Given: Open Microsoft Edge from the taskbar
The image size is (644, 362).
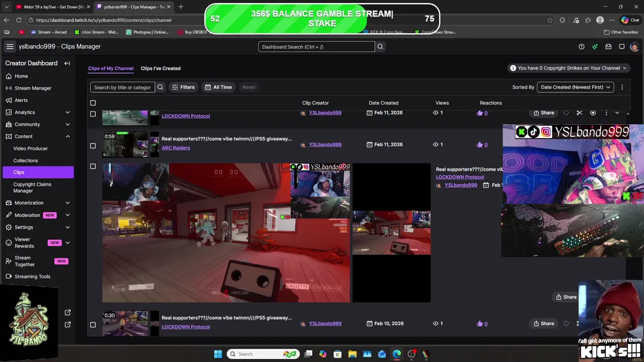Looking at the screenshot, I should pos(396,354).
